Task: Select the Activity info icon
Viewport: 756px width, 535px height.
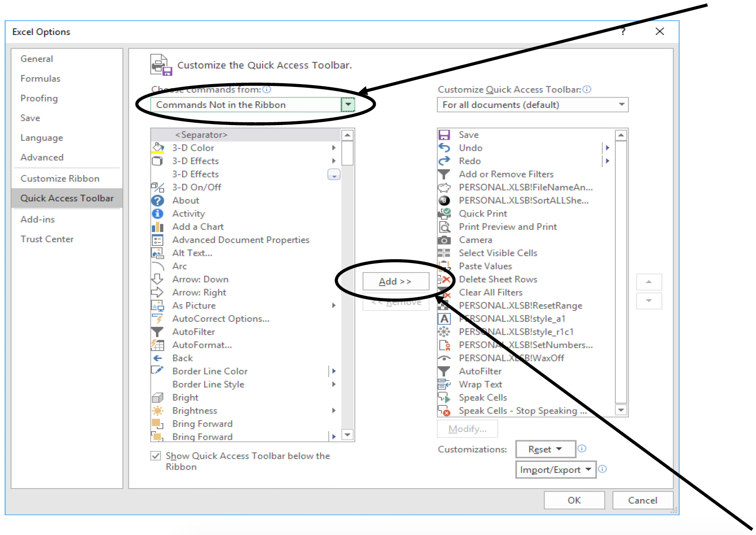Action: click(158, 213)
